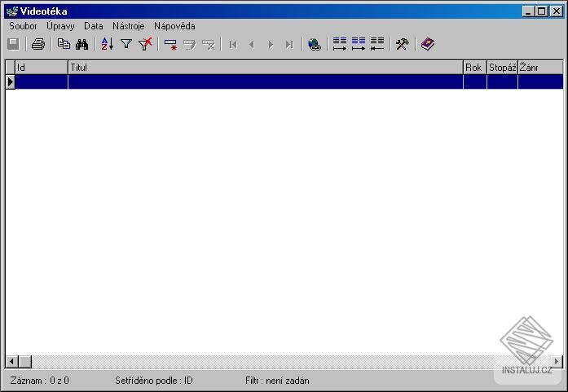
Task: Add new record with red asterisk icon
Action: [170, 44]
